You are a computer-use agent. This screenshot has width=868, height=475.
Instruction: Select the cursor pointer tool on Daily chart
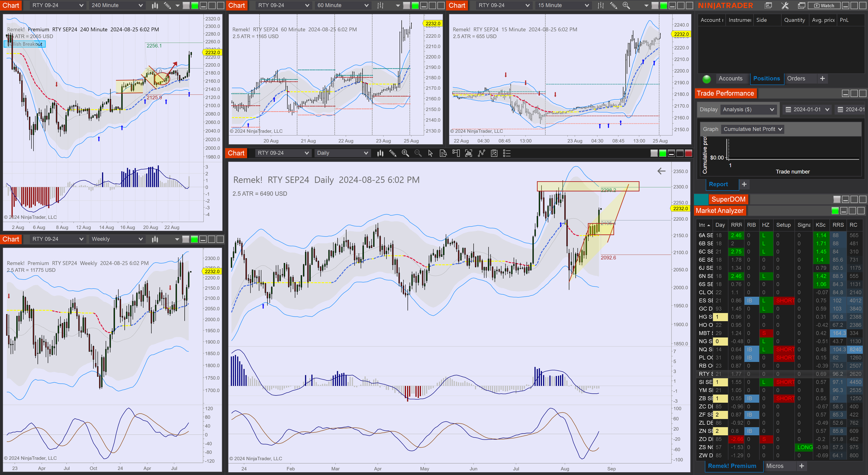[x=431, y=153]
